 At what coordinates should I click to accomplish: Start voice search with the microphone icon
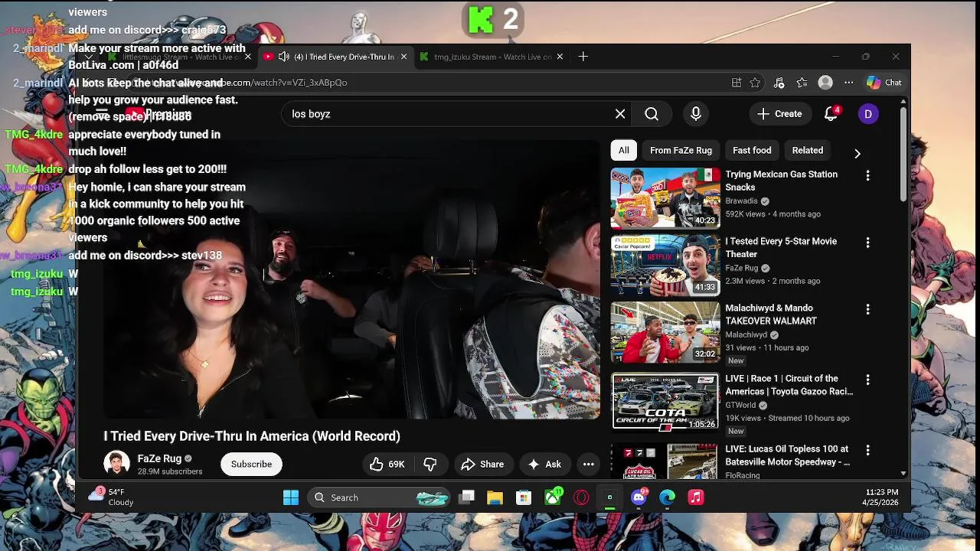coord(696,114)
